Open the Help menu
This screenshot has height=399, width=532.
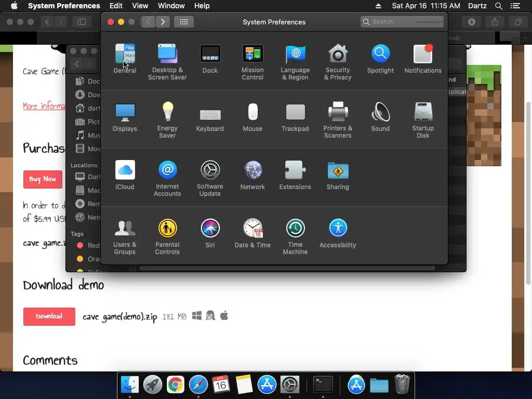tap(202, 6)
